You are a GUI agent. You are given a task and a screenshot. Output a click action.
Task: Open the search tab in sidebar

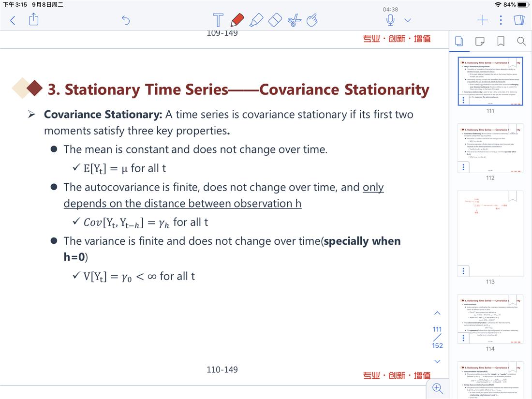pos(521,42)
